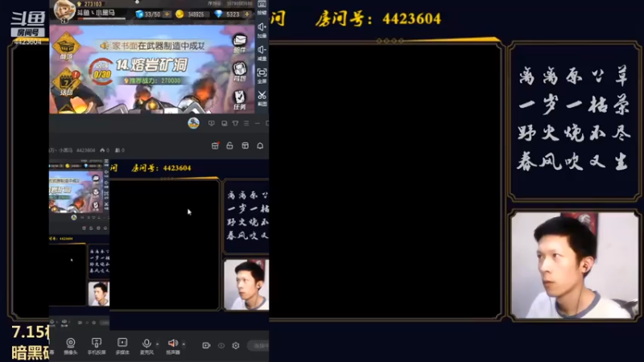Image resolution: width=644 pixels, height=362 pixels.
Task: Click the gold coin amount 348926
Action: coord(196,14)
